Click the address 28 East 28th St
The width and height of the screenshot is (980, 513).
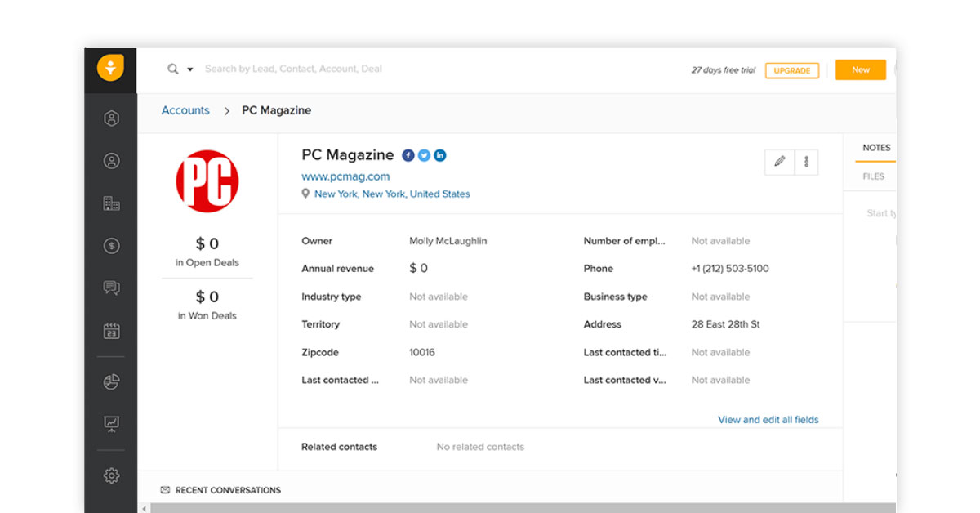click(x=725, y=324)
